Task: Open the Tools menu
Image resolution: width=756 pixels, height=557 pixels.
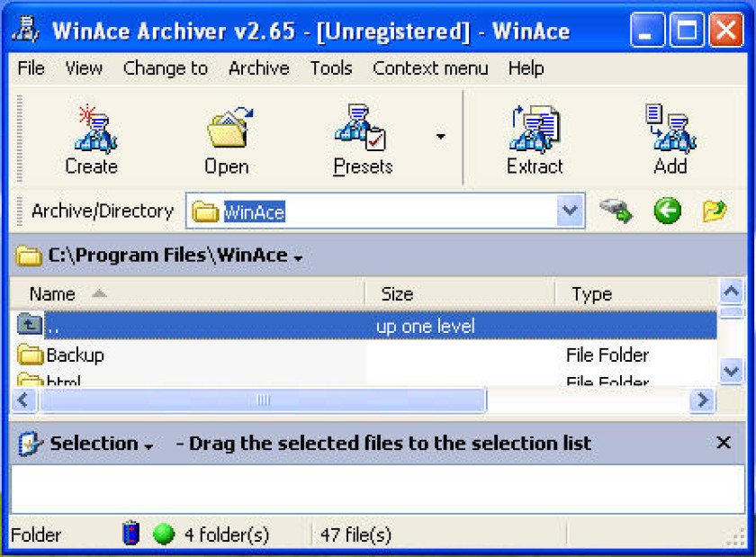Action: click(x=331, y=68)
